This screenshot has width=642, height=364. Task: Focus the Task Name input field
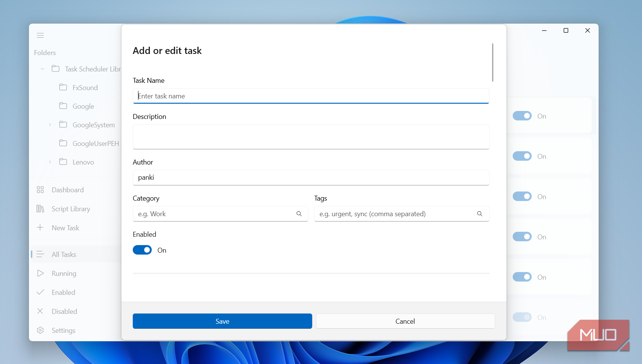pos(311,96)
